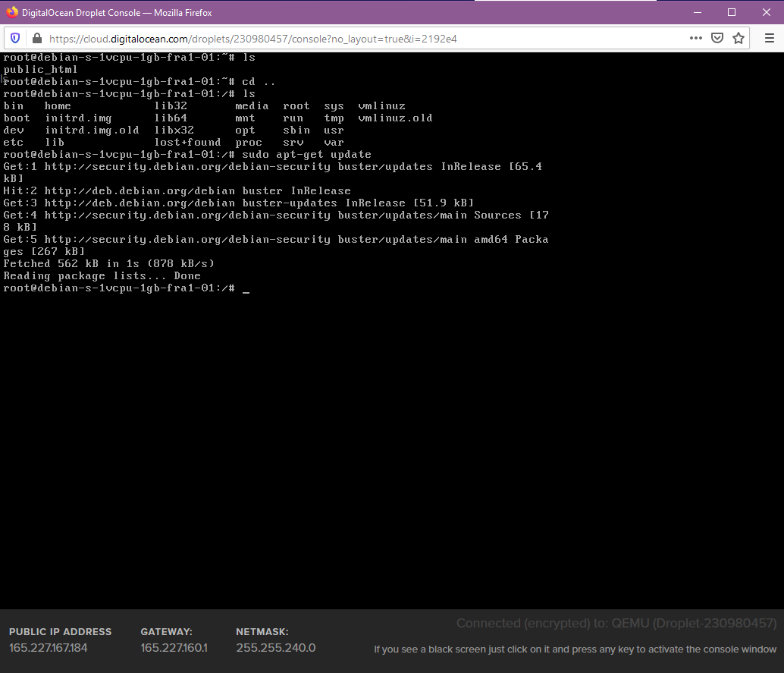784x673 pixels.
Task: Bookmark this page with the star icon
Action: [739, 39]
